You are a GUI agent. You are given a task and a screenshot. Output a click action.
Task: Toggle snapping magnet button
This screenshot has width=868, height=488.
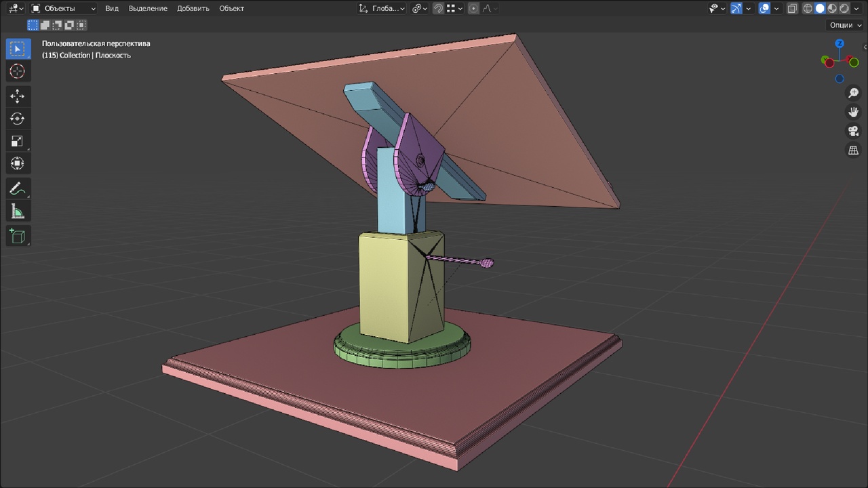439,8
